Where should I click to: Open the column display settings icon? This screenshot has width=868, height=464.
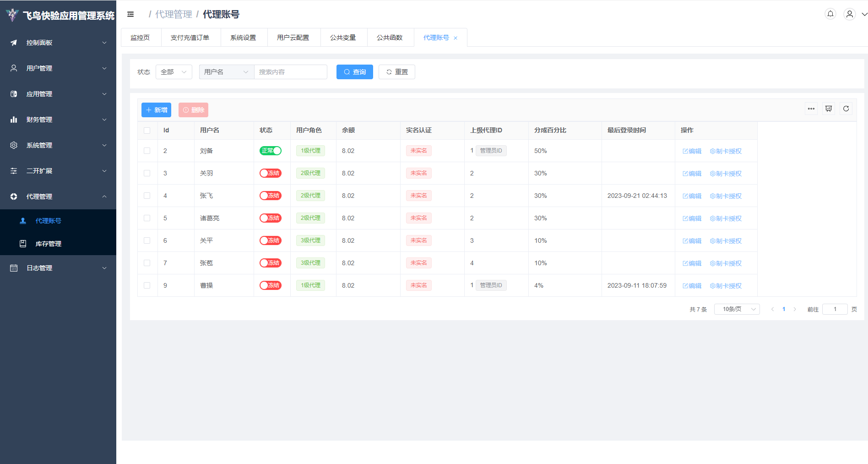[829, 109]
